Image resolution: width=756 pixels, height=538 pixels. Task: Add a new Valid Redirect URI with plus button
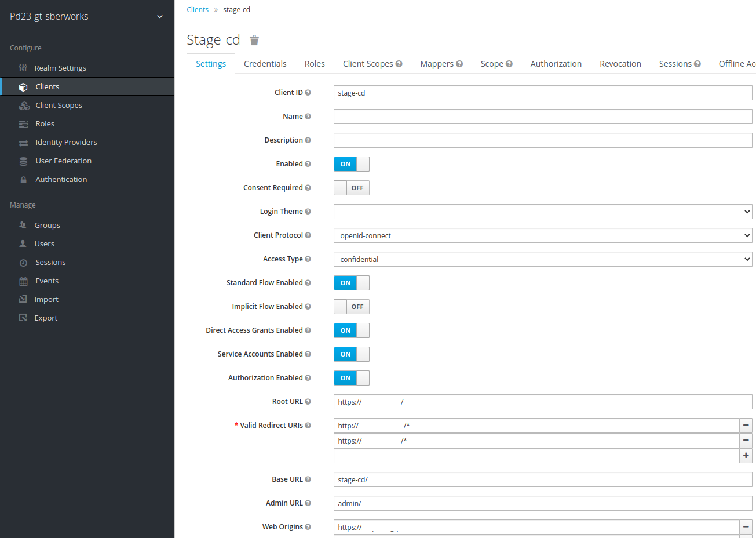[x=746, y=456]
